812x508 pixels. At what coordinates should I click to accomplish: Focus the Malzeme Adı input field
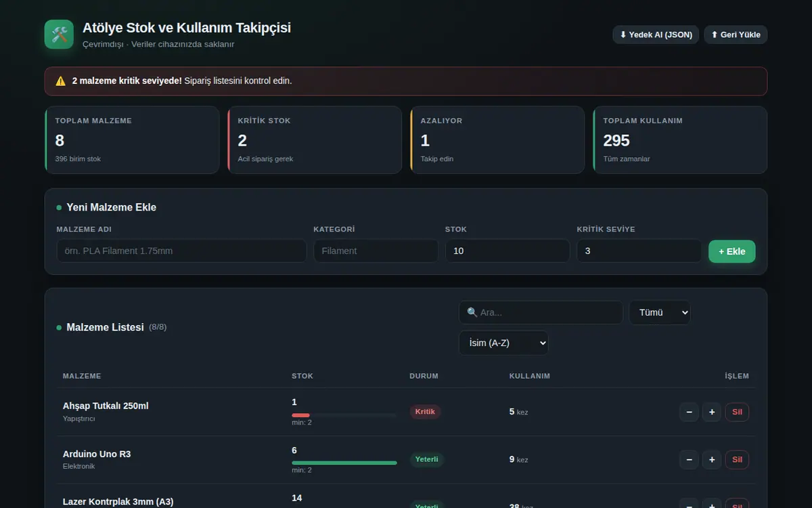pyautogui.click(x=181, y=251)
